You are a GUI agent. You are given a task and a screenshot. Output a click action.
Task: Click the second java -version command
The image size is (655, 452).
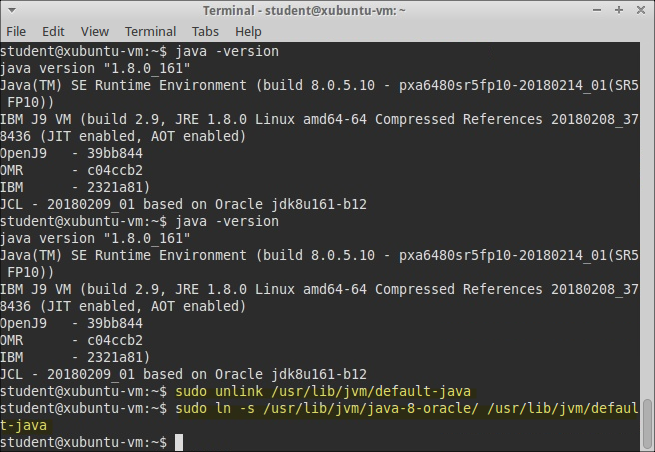click(x=227, y=221)
